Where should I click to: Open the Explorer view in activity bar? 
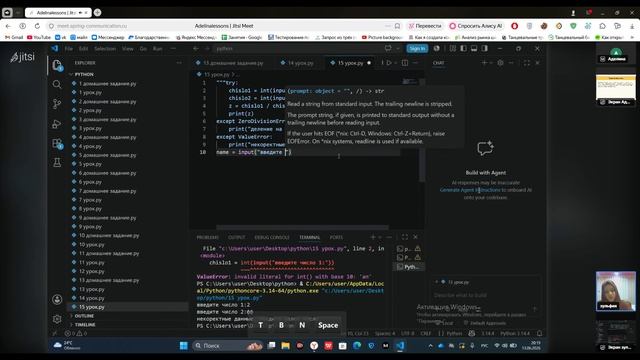point(57,65)
